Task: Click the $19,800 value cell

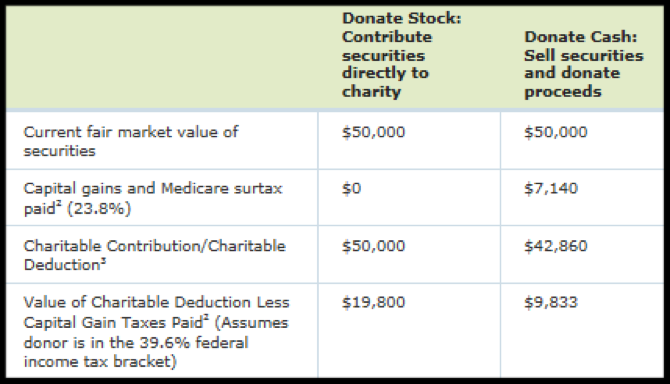Action: (373, 302)
